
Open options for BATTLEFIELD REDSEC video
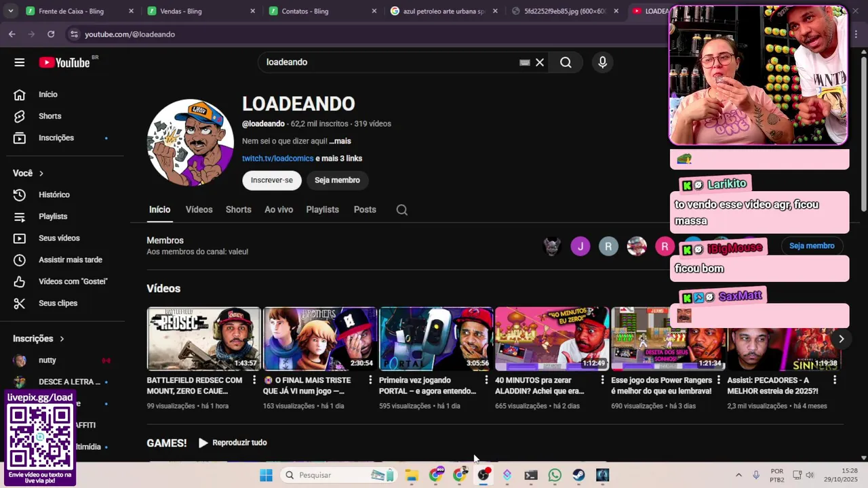[254, 380]
